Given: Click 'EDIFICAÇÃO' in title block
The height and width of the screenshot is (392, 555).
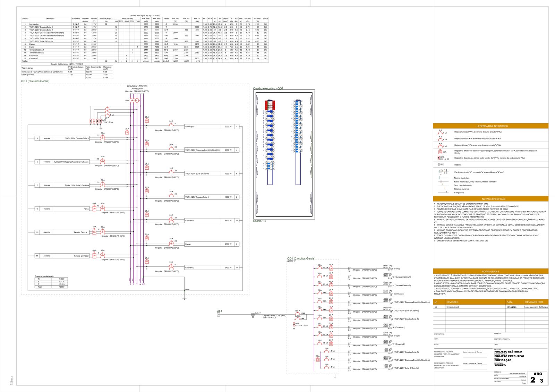Looking at the screenshot, I should click(x=503, y=360).
